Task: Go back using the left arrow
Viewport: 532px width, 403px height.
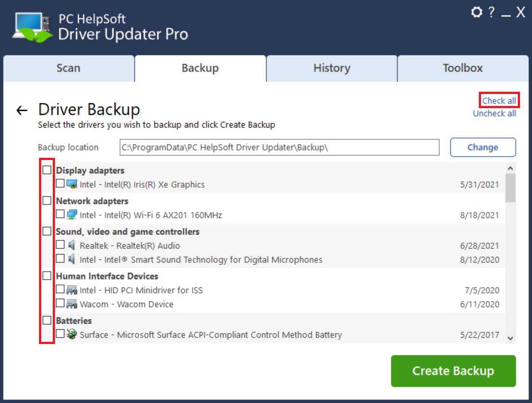Action: point(22,110)
